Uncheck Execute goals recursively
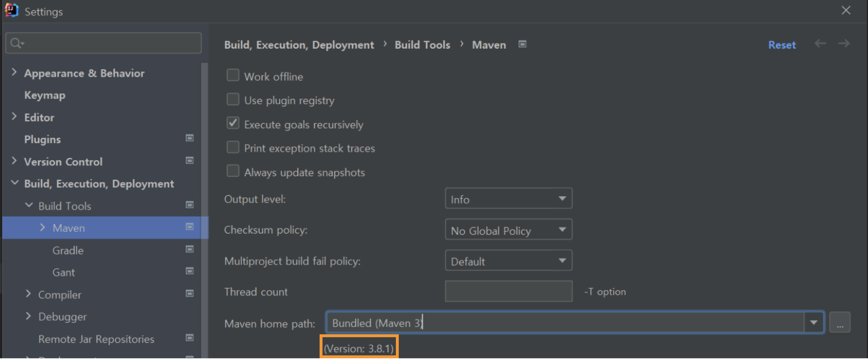Viewport: 868px width, 359px height. (233, 123)
